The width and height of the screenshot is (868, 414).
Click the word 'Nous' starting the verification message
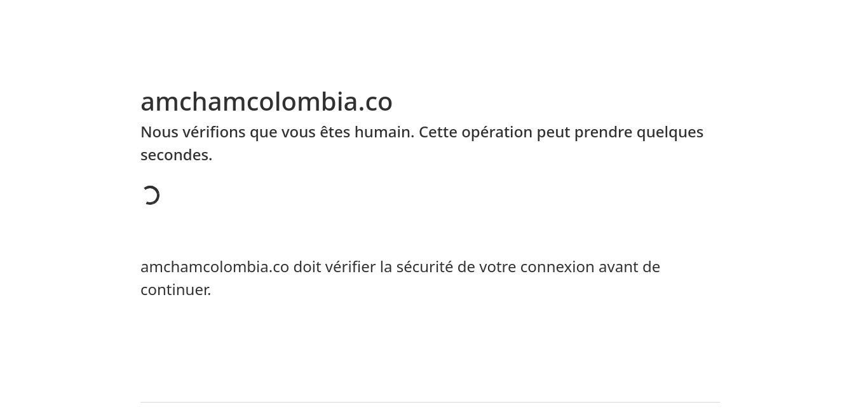(x=159, y=132)
